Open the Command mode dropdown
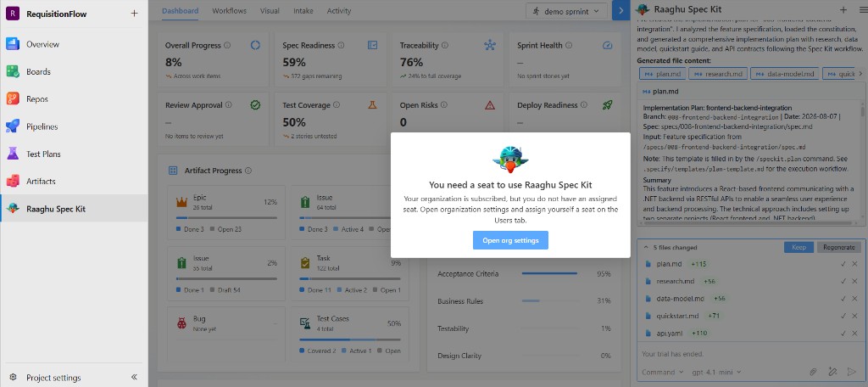Screen dimensions: 868x387 coord(663,372)
